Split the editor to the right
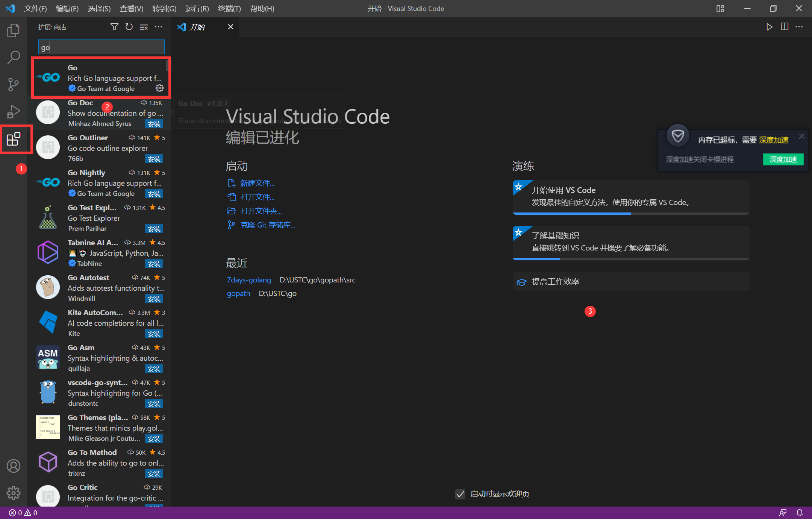 pos(785,27)
